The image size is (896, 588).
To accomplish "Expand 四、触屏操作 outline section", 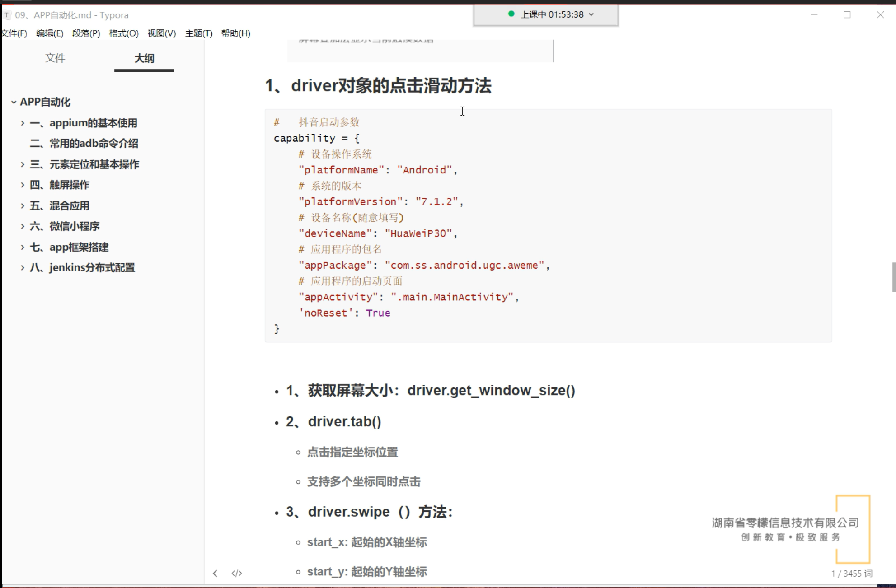I will (23, 185).
